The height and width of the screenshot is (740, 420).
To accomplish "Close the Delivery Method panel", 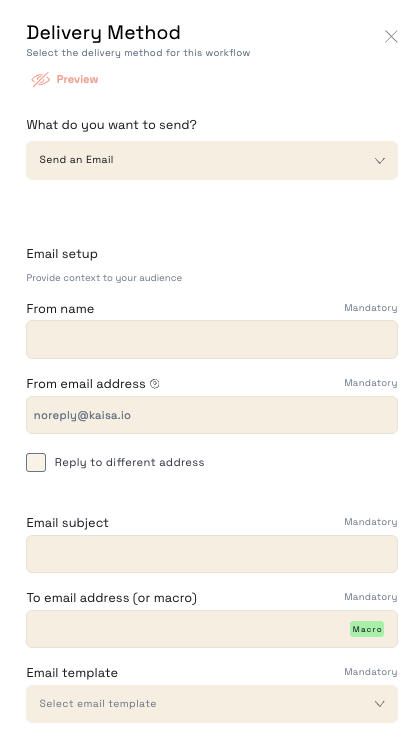I will tap(391, 36).
